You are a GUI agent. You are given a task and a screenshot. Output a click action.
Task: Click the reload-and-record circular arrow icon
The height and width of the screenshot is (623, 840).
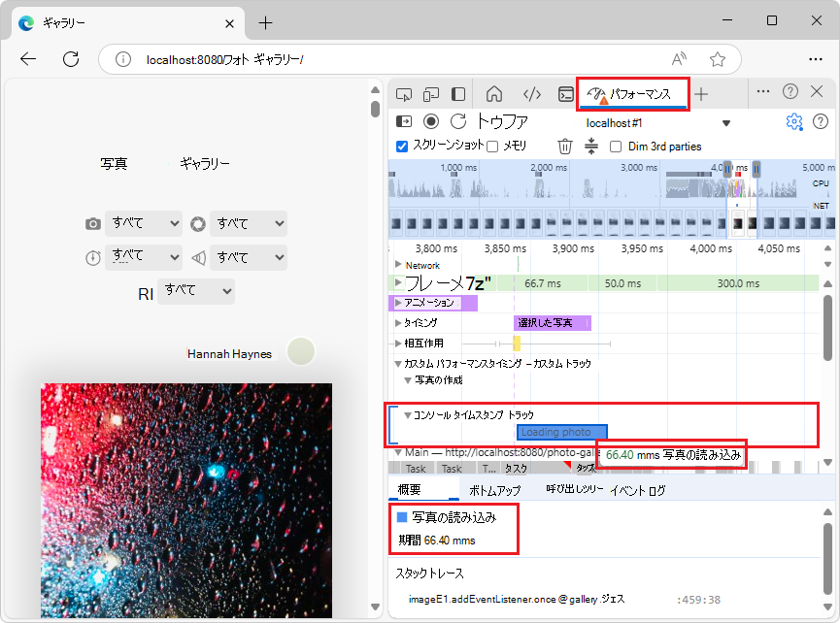[x=456, y=122]
